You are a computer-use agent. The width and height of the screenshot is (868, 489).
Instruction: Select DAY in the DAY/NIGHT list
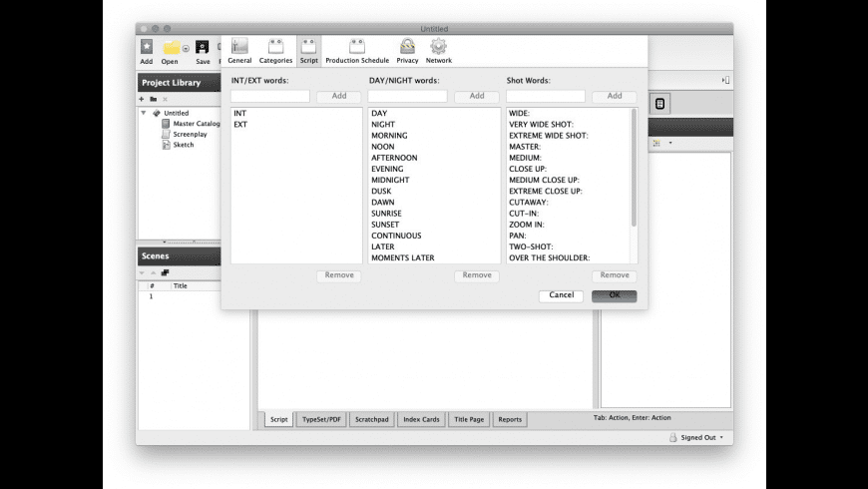click(x=379, y=113)
